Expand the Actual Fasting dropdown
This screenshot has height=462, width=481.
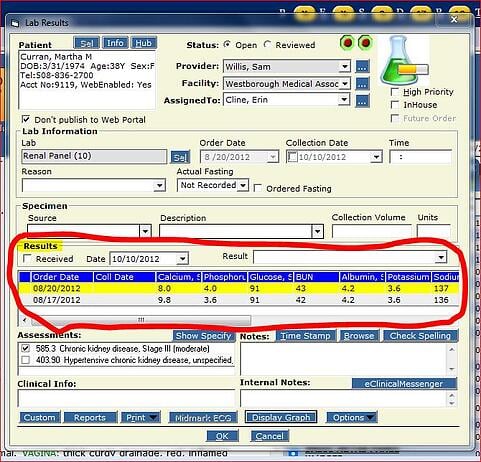pyautogui.click(x=243, y=185)
